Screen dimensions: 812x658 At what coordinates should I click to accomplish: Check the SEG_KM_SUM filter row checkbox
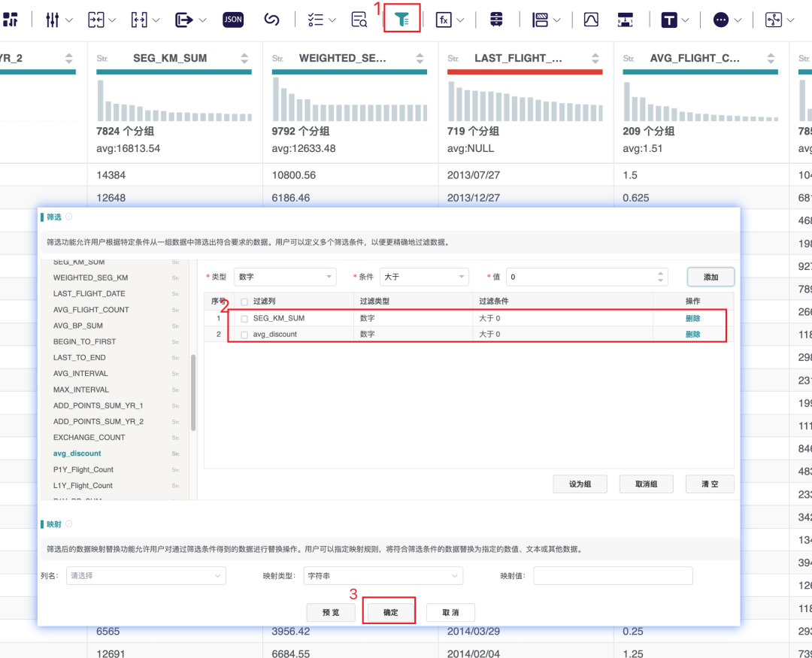244,319
